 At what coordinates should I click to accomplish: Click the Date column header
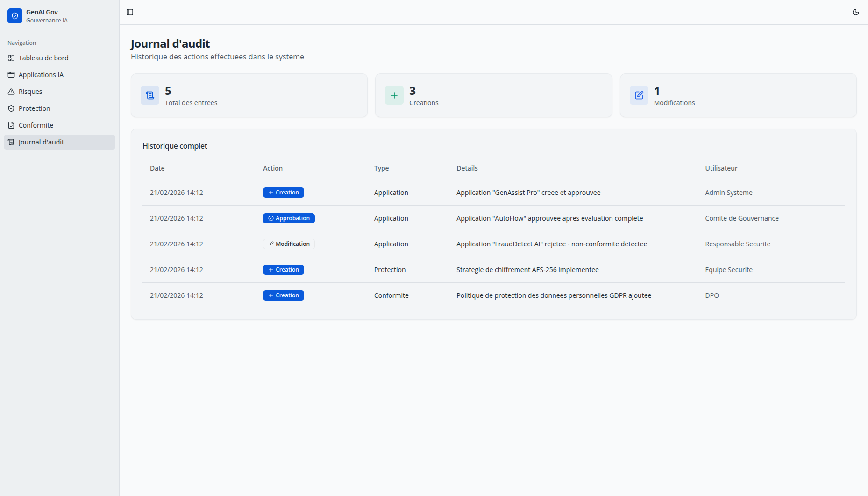[x=157, y=168]
